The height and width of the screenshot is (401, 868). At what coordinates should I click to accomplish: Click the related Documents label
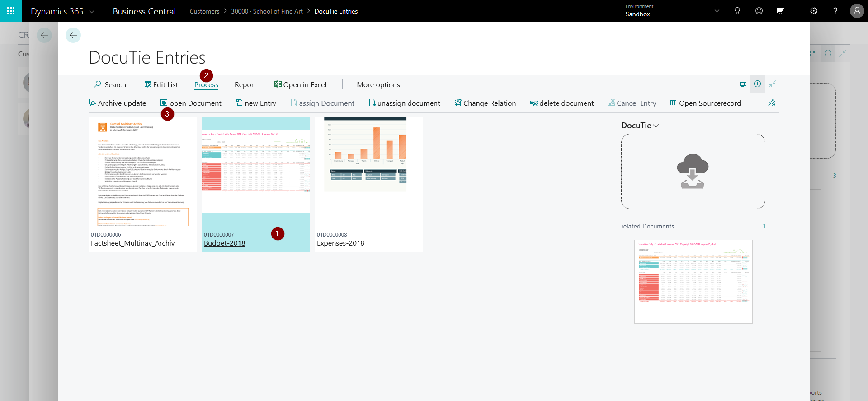click(x=647, y=226)
